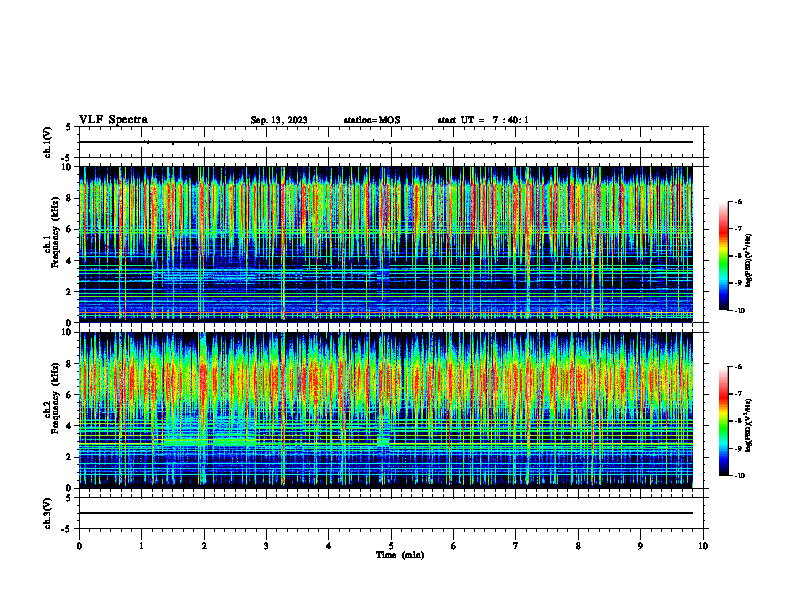The image size is (792, 612).
Task: Click the time axis tick label "6"
Action: (x=454, y=546)
